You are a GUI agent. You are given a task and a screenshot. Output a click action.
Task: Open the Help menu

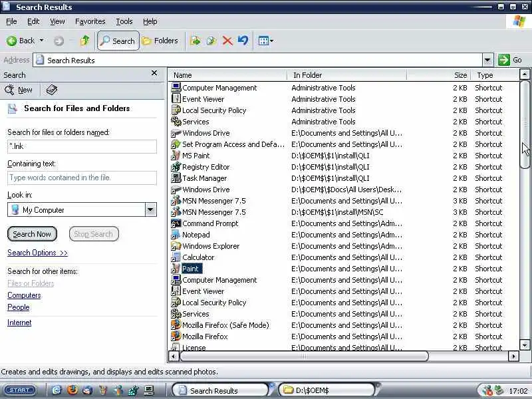(x=150, y=21)
